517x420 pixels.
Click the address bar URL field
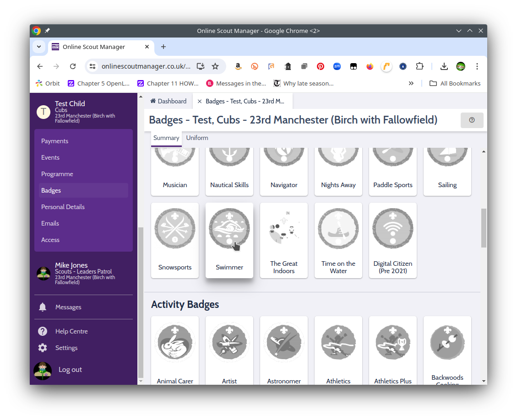(x=146, y=66)
